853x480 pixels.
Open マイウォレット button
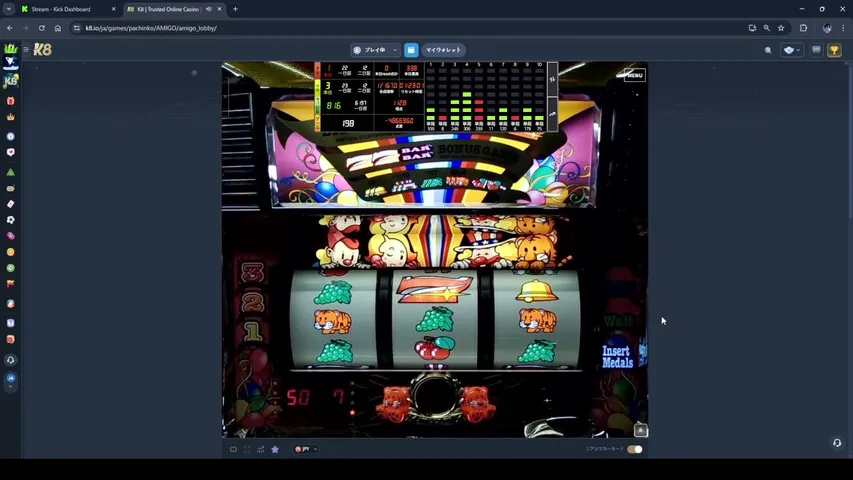coord(443,50)
